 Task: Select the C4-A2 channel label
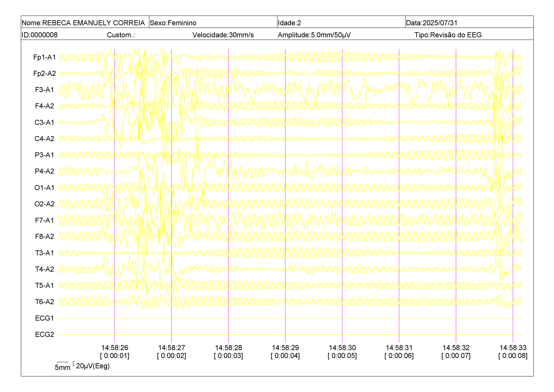tap(44, 139)
